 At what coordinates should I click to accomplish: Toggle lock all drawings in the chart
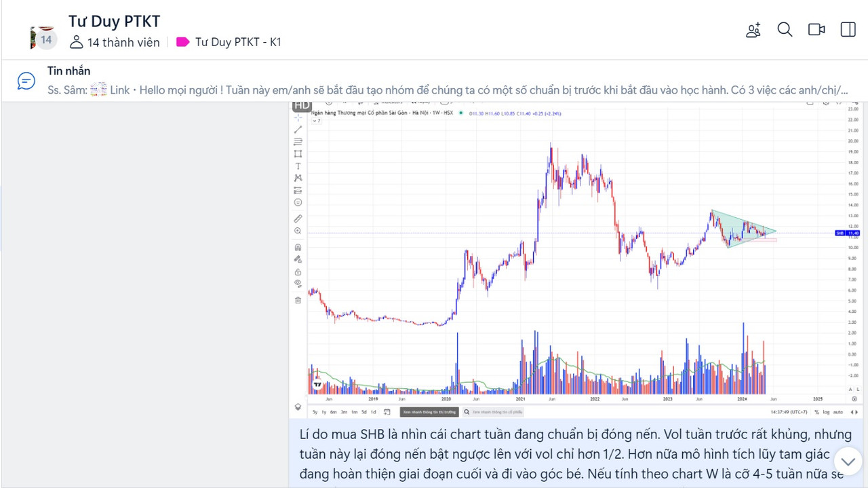coord(298,271)
